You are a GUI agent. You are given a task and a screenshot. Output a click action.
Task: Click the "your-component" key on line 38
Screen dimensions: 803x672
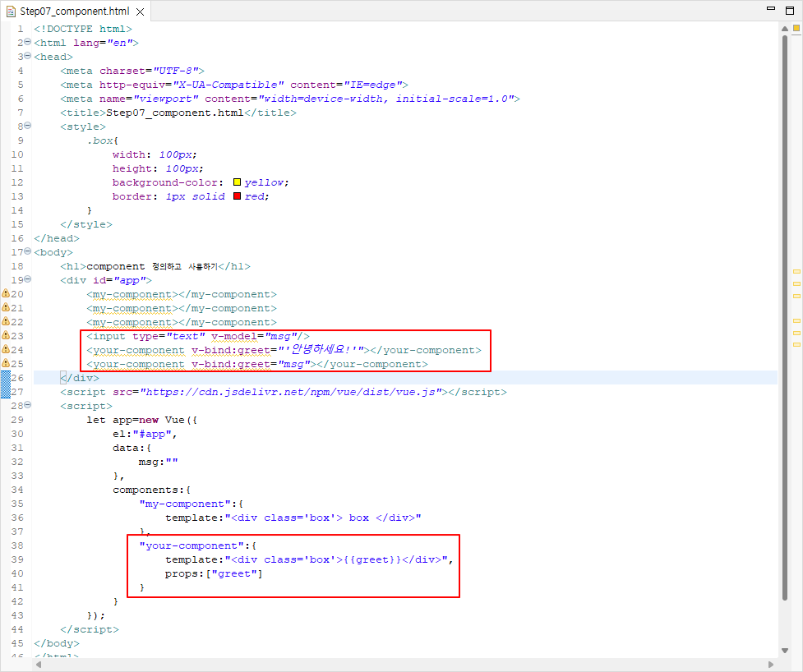pos(192,545)
